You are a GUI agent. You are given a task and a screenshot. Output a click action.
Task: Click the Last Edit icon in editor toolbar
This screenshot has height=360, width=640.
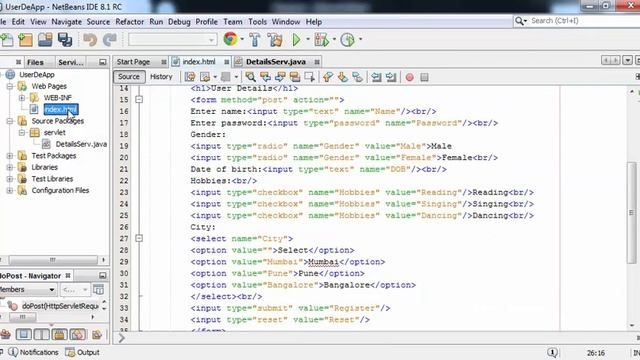point(190,77)
